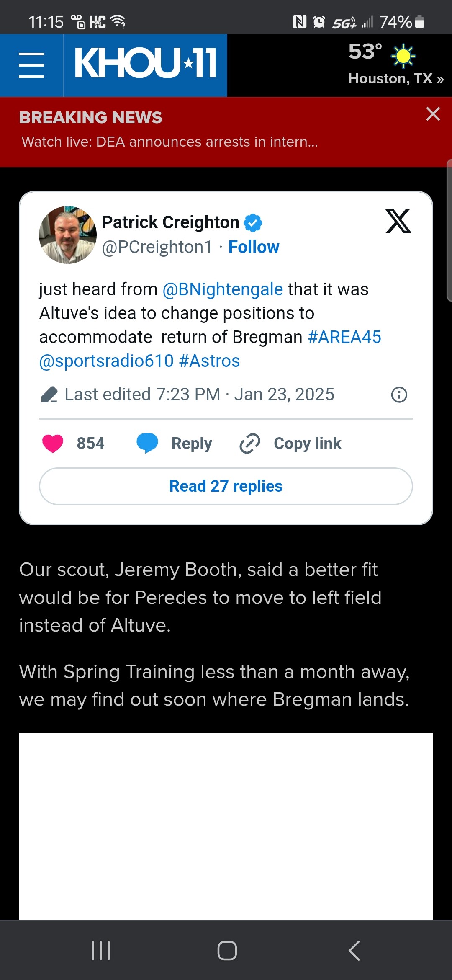Open the DEA arrests live headline

169,142
